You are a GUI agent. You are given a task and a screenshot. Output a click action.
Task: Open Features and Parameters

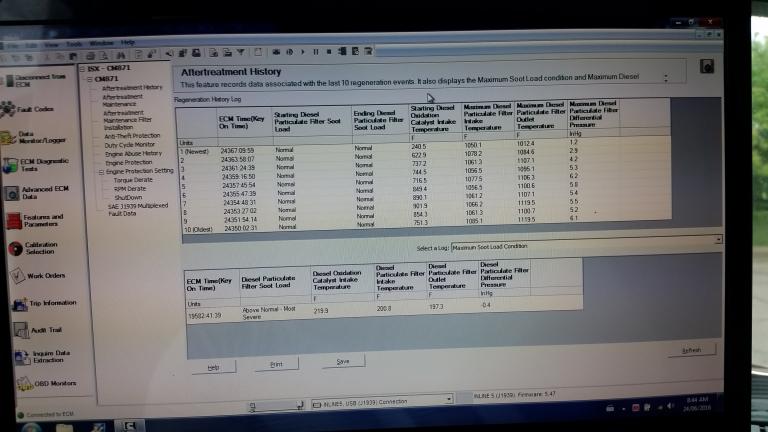(35, 220)
